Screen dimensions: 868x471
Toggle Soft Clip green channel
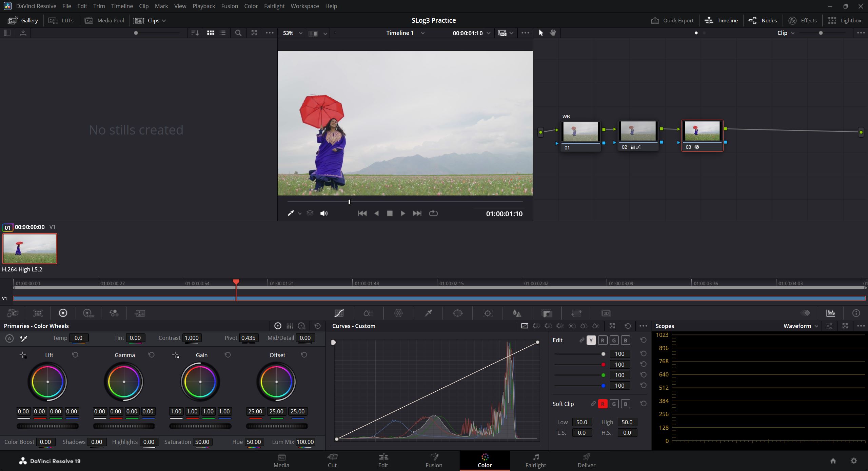614,404
